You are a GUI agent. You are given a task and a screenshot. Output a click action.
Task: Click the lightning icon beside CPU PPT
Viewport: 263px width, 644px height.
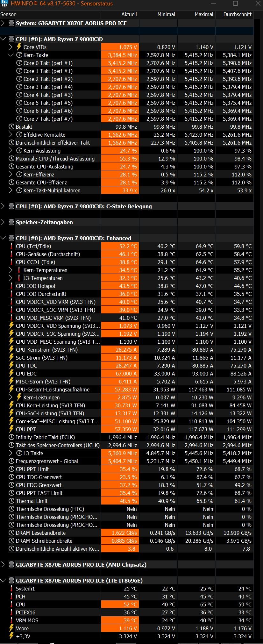[11, 429]
